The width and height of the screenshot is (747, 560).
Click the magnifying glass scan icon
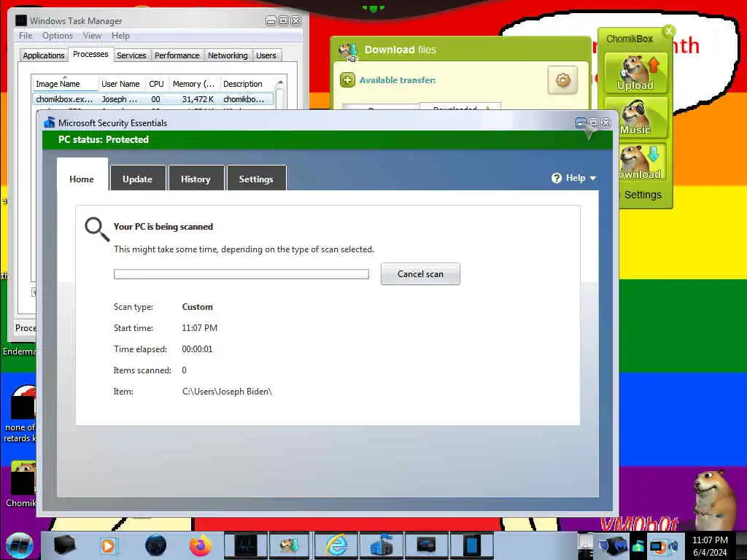tap(97, 230)
